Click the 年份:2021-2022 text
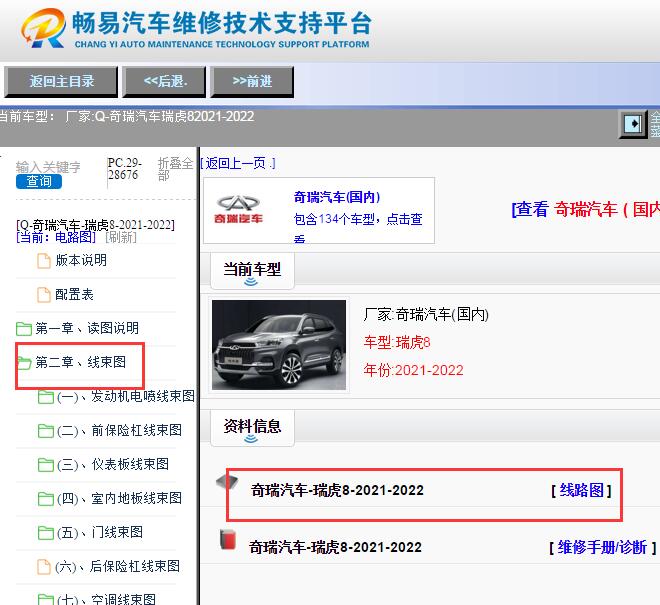Viewport: 660px width, 605px height. click(x=413, y=370)
